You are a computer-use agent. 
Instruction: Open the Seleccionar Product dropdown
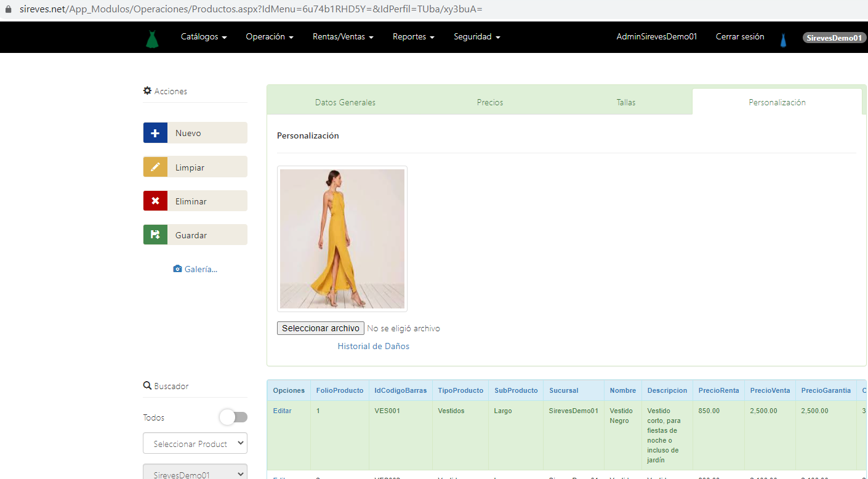pos(195,443)
